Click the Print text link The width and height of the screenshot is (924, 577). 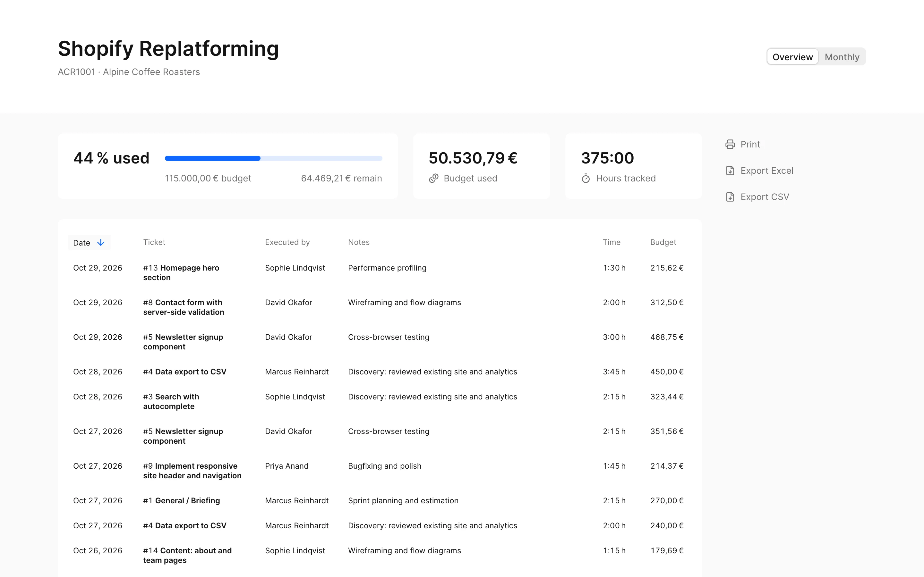point(750,144)
